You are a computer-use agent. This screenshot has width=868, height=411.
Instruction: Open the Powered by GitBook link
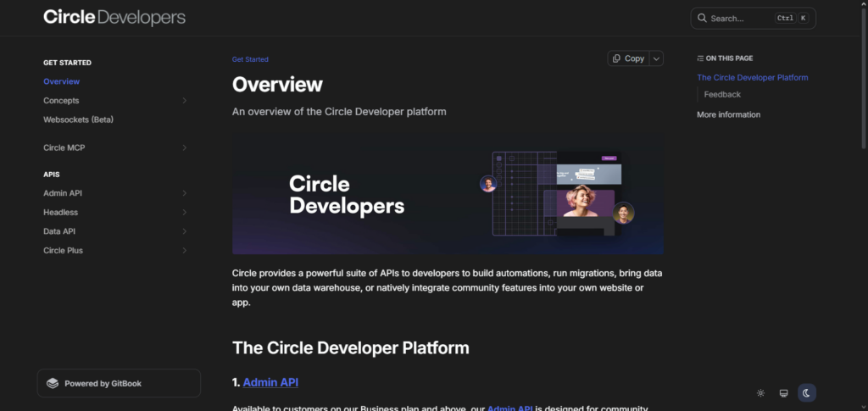pos(119,383)
